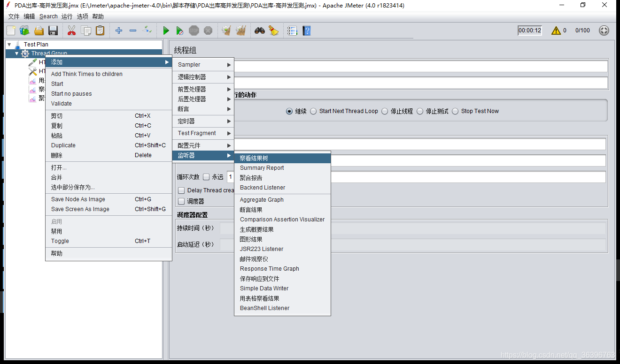620x364 pixels.
Task: Check the Delay Thread creation checkbox
Action: (x=181, y=190)
